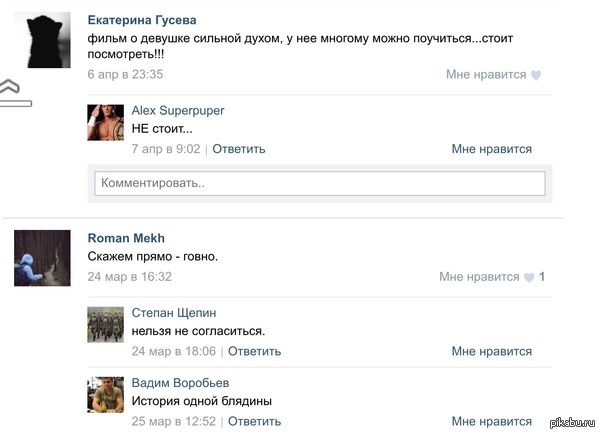This screenshot has width=600, height=434.
Task: Like Степан Щепин's comment via Мне нравится
Action: coord(491,351)
